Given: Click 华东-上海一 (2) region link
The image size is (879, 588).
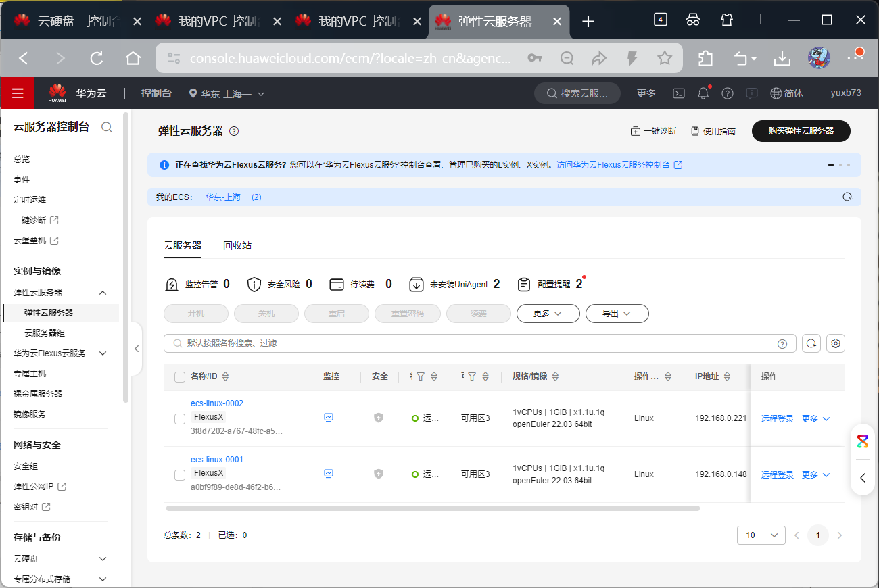Looking at the screenshot, I should 233,197.
